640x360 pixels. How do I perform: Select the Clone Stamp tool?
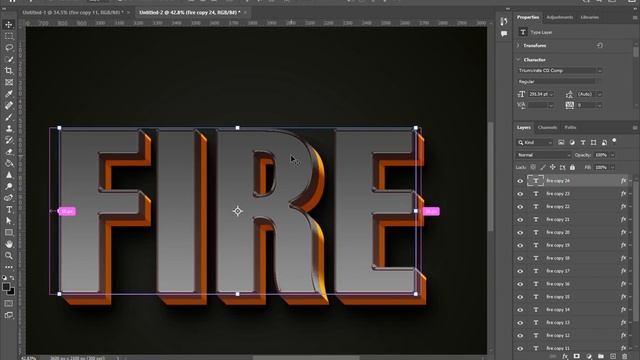coord(9,129)
